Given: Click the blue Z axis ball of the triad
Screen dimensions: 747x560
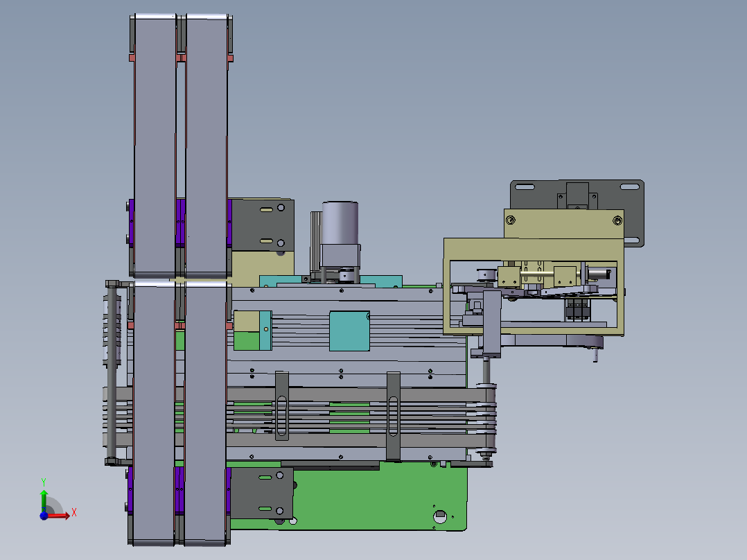Looking at the screenshot, I should pyautogui.click(x=44, y=516).
